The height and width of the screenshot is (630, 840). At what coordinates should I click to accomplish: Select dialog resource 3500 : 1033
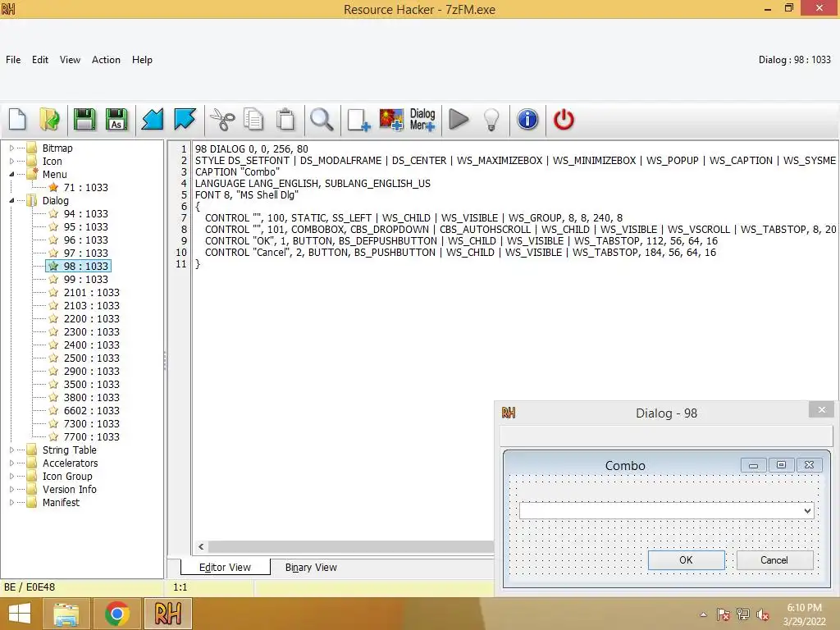point(92,384)
